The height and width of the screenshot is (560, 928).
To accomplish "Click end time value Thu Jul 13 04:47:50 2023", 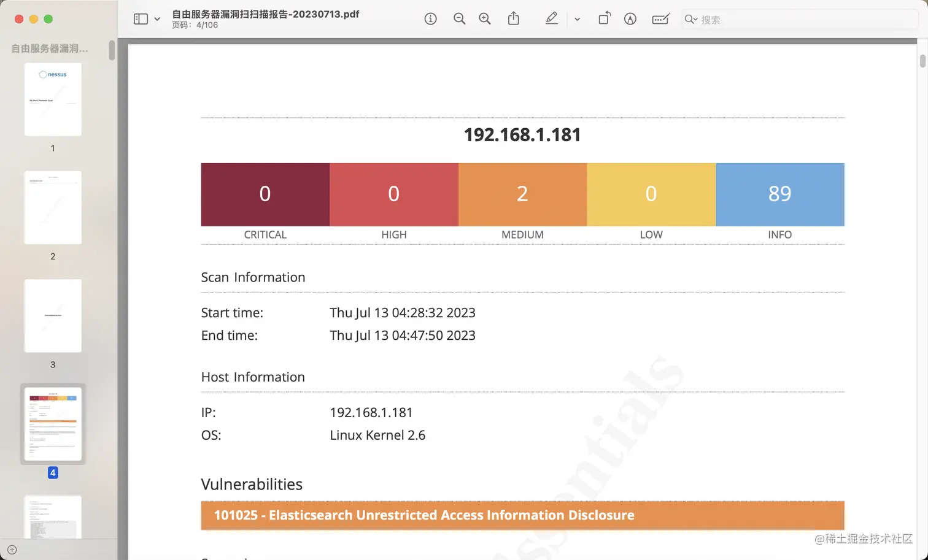I will click(x=403, y=336).
